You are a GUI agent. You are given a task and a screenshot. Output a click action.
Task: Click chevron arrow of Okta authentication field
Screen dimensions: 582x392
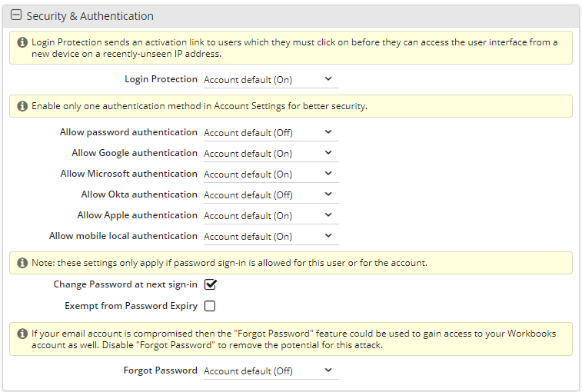click(x=328, y=194)
